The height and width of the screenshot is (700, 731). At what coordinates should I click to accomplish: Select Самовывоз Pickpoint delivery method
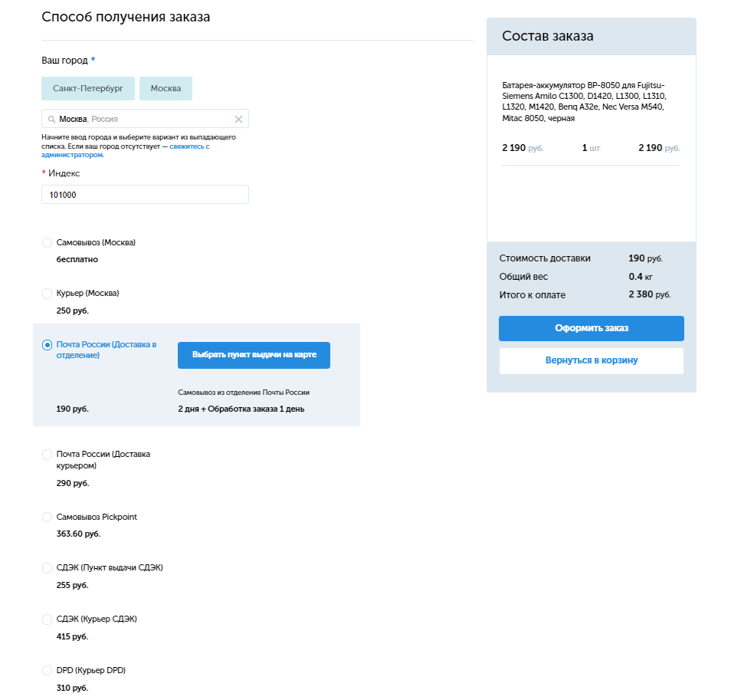point(47,518)
